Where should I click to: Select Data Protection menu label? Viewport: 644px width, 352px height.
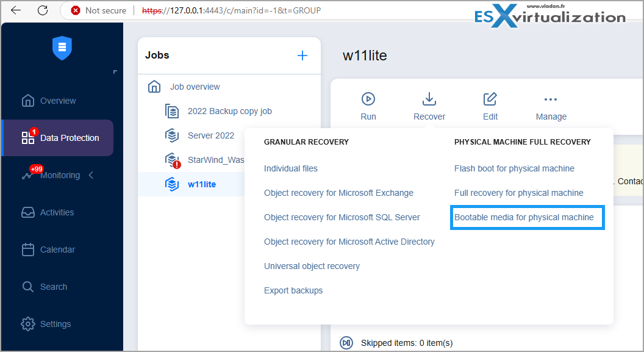tap(70, 138)
